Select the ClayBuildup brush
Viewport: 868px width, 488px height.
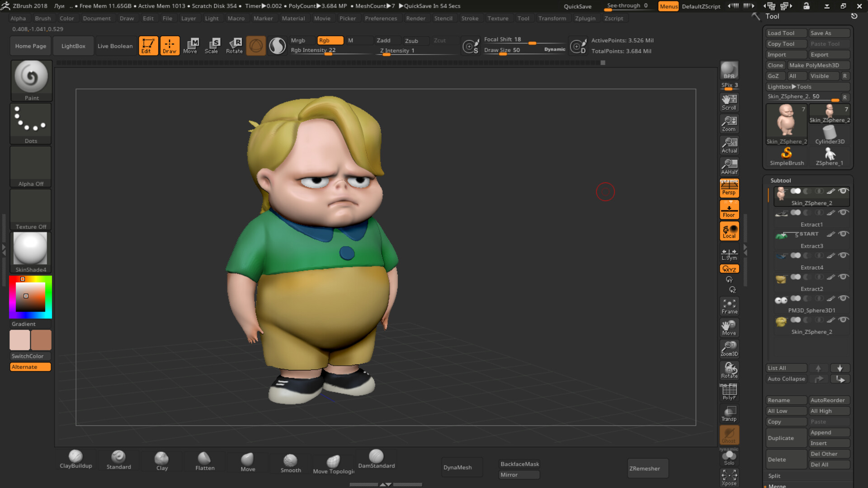(x=76, y=460)
